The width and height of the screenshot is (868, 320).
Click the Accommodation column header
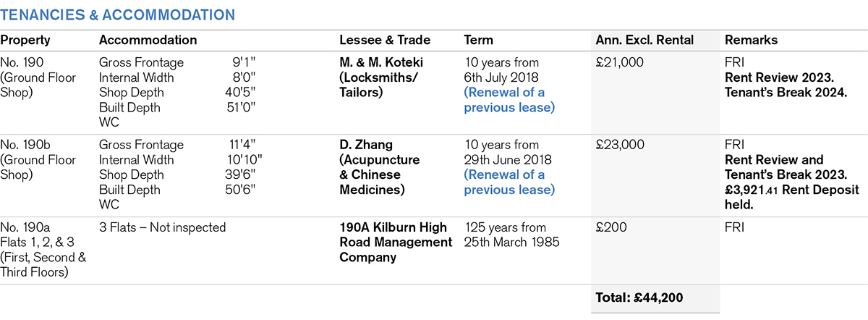pyautogui.click(x=148, y=41)
